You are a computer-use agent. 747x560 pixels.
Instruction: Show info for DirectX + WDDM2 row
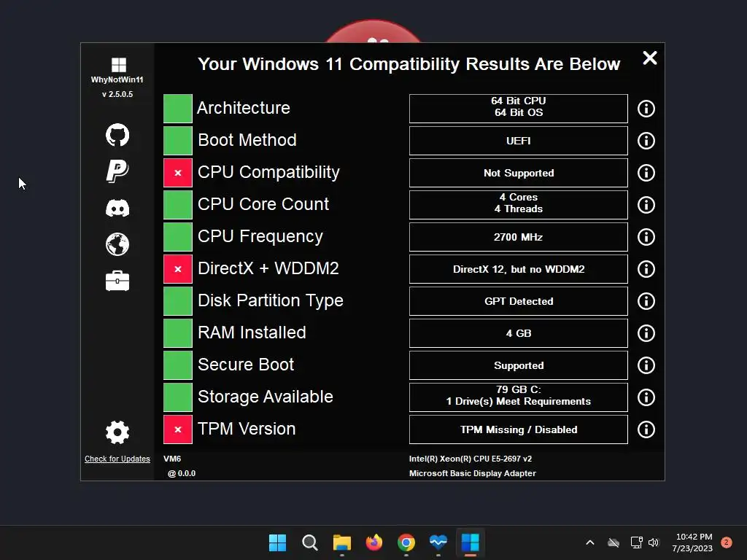coord(646,269)
